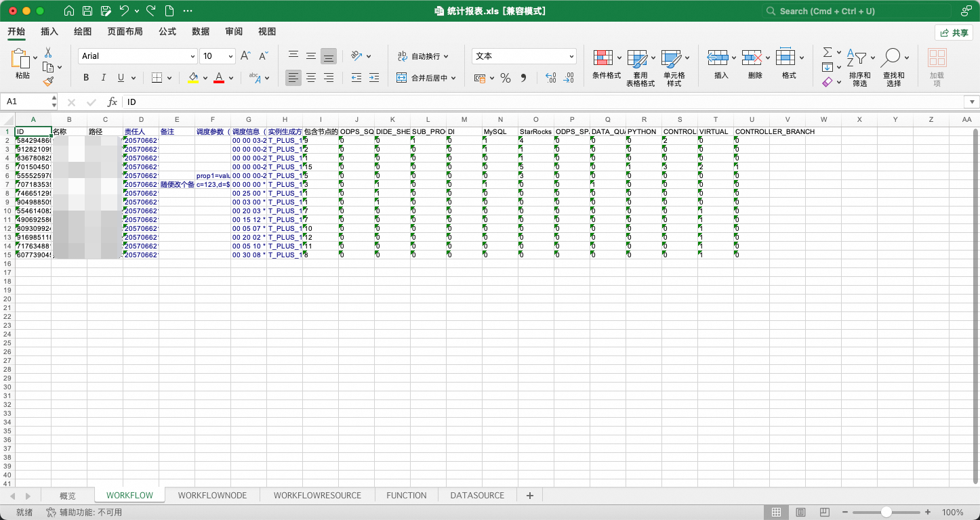
Task: Open Format as Table (套用表格格式)
Action: [640, 68]
